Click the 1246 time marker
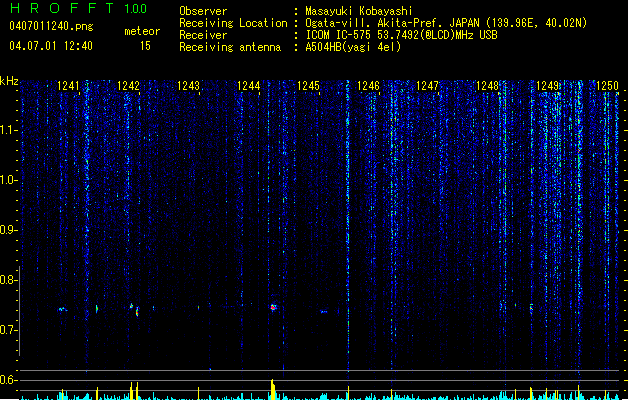629x400 pixels. click(x=368, y=86)
